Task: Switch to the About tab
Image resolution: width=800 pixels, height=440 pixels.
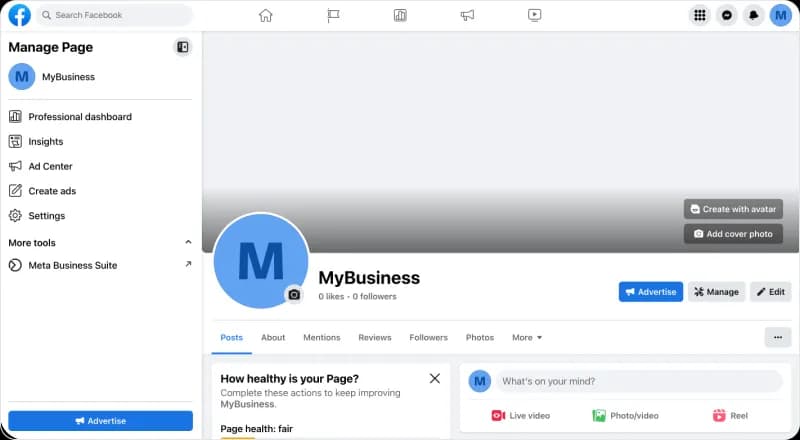Action: (x=273, y=338)
